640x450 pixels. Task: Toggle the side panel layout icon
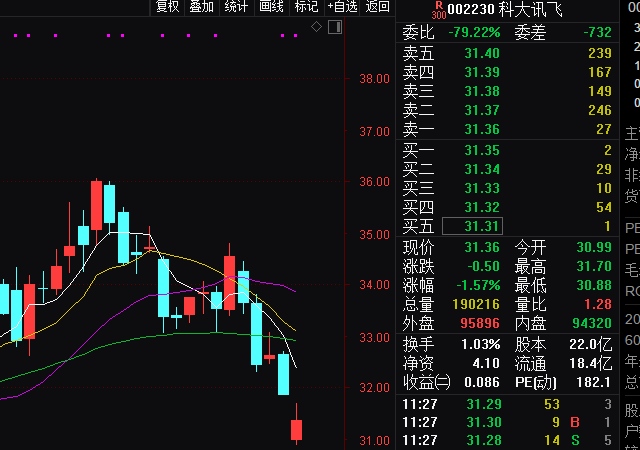(334, 27)
